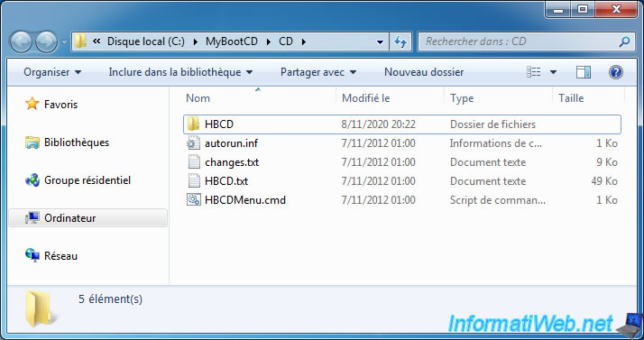644x340 pixels.
Task: Select Réseau in navigation pane
Action: click(60, 256)
